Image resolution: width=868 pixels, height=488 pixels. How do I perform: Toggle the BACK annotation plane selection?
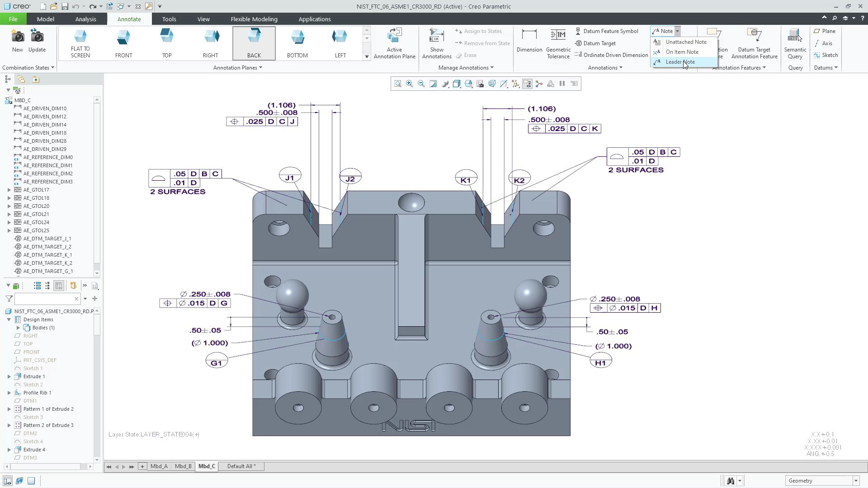point(254,43)
